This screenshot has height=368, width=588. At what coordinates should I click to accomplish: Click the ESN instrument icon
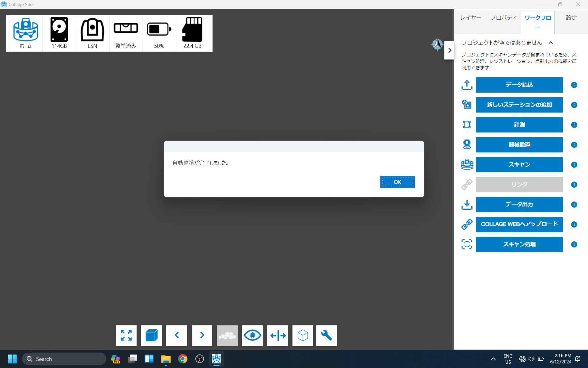pyautogui.click(x=92, y=30)
